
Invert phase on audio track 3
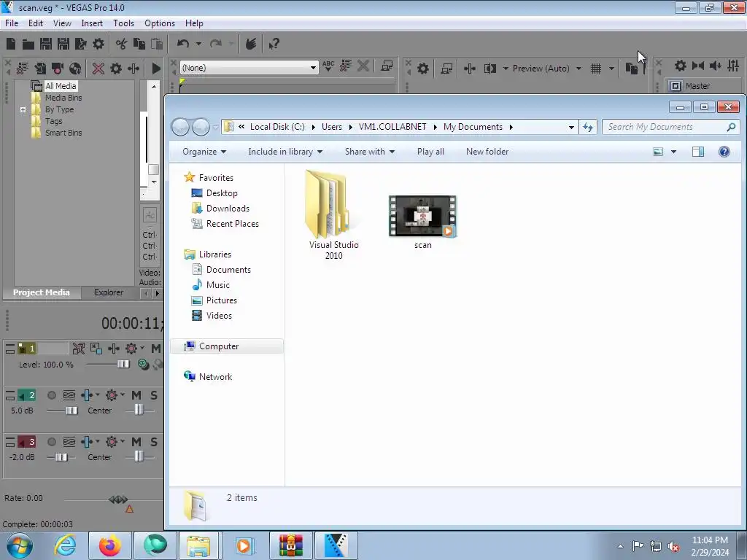[69, 442]
